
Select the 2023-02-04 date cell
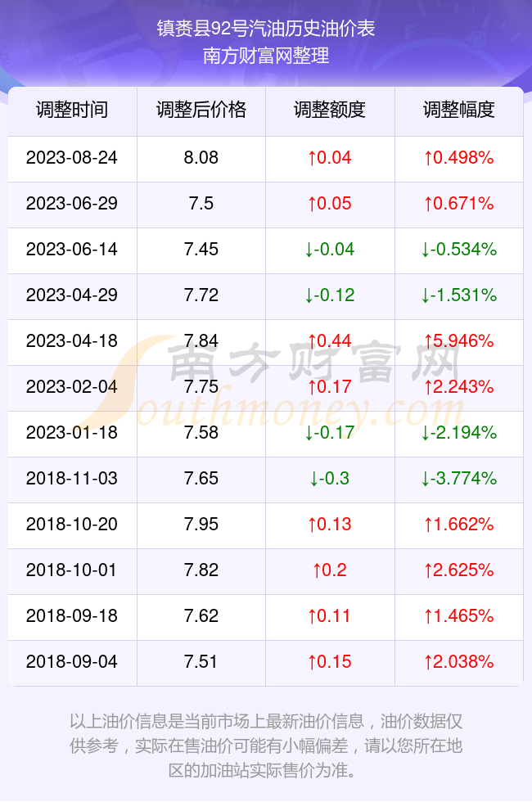click(x=72, y=386)
